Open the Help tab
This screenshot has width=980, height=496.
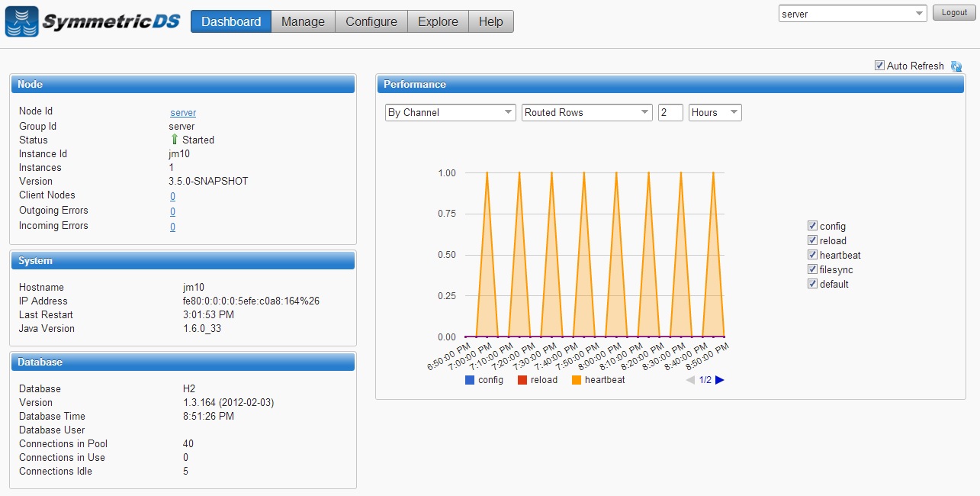491,21
